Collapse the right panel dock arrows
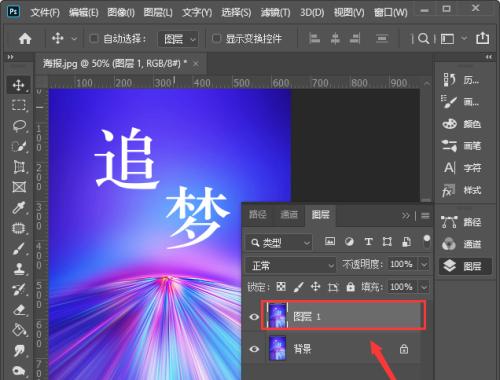Screen dimensions: 500x380 pyautogui.click(x=488, y=57)
